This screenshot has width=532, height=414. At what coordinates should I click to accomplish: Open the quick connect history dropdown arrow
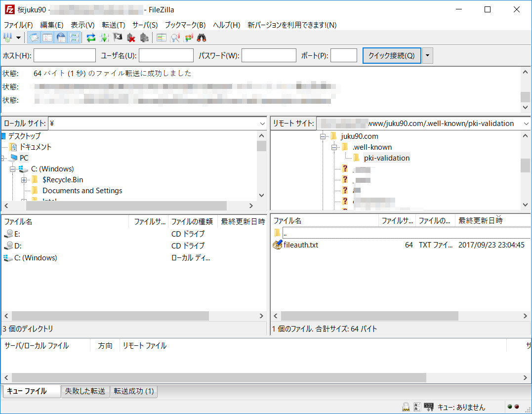point(427,55)
